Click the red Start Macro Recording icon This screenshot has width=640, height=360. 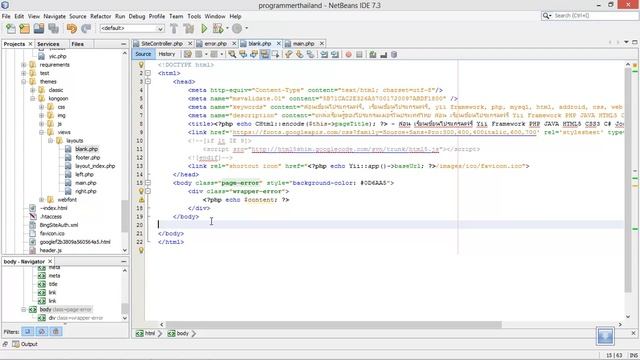[x=348, y=54]
